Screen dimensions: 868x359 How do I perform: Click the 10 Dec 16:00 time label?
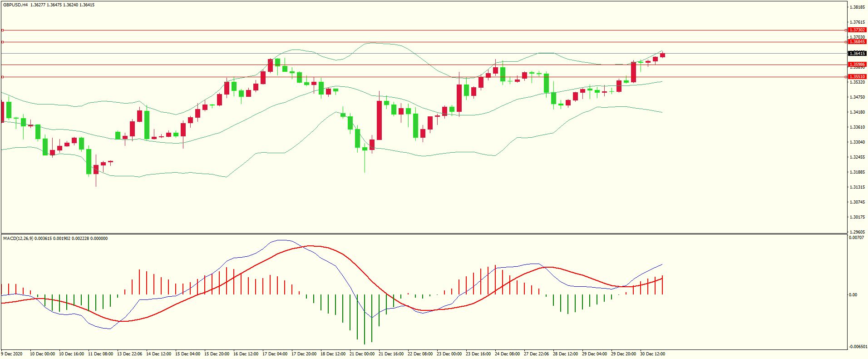71,354
